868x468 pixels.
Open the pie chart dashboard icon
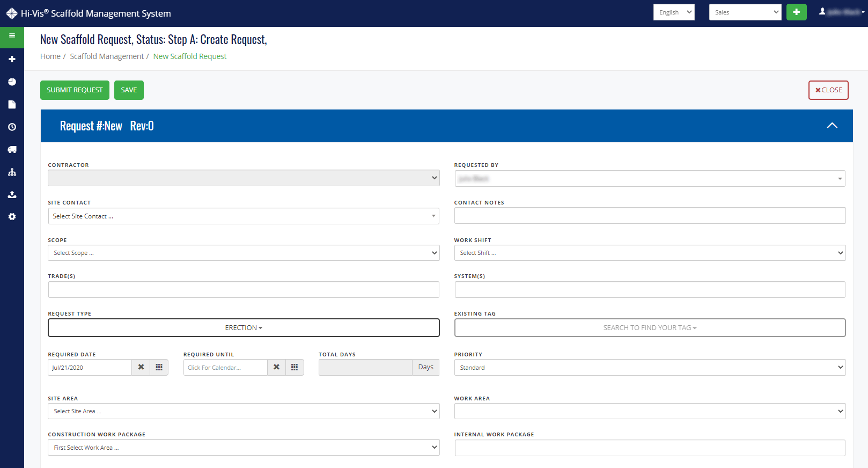point(12,82)
